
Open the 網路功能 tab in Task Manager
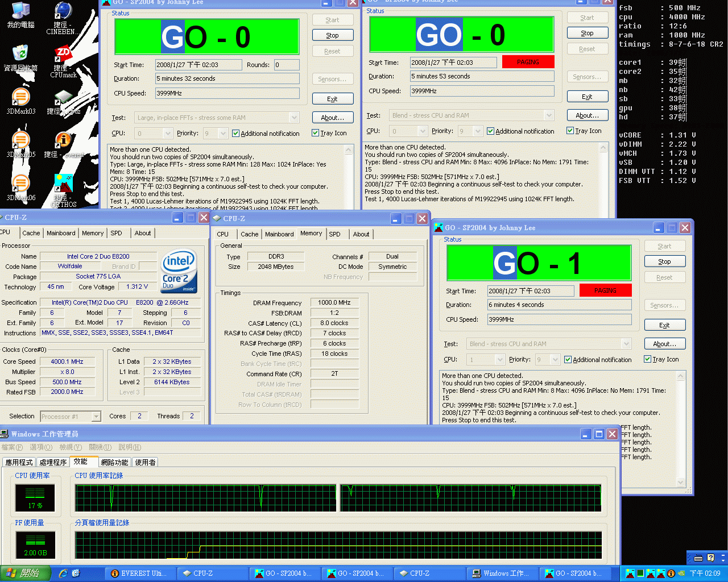pyautogui.click(x=115, y=462)
